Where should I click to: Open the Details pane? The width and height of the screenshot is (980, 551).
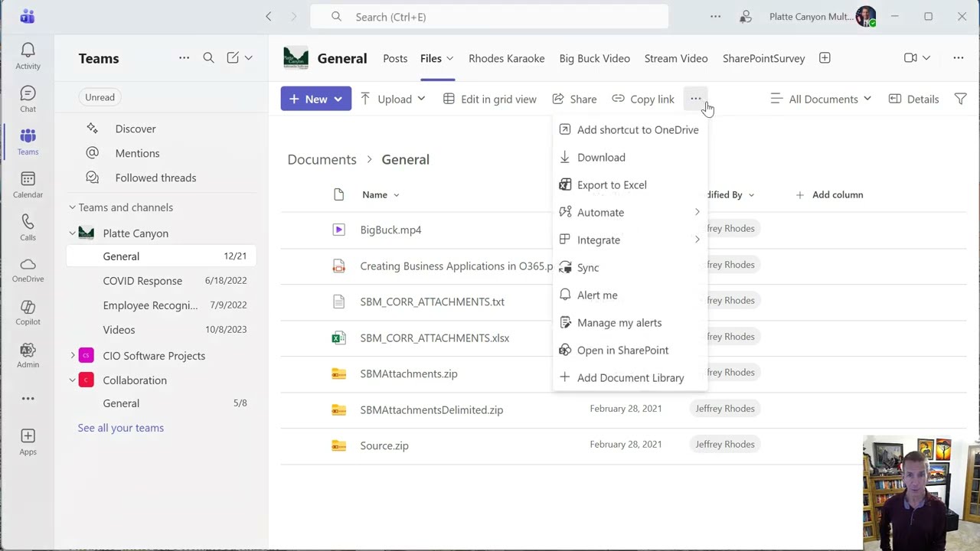913,99
